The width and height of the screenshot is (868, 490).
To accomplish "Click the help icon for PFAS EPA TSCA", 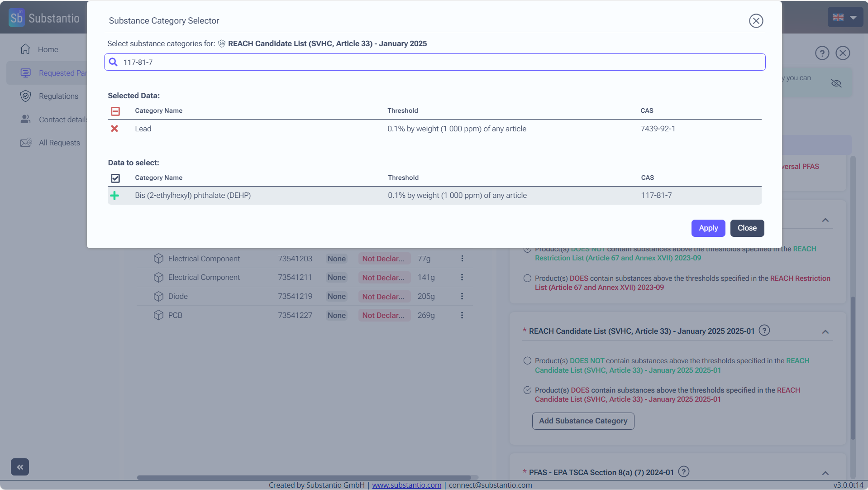I will pyautogui.click(x=684, y=472).
